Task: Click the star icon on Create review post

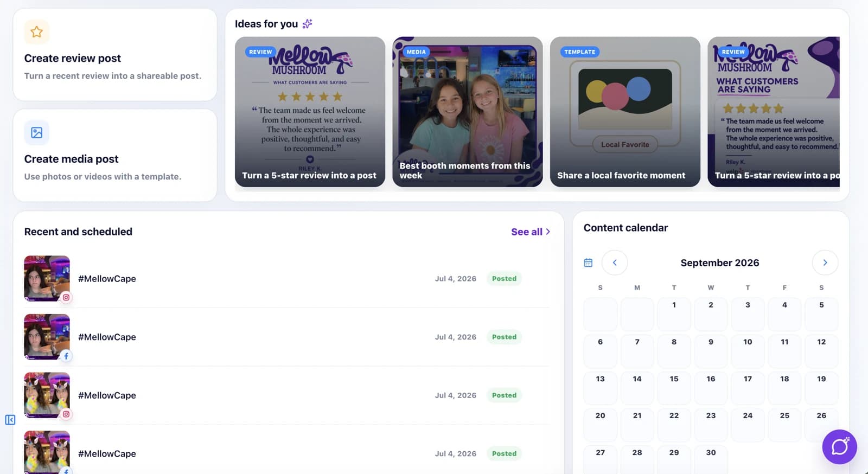Action: [x=37, y=32]
